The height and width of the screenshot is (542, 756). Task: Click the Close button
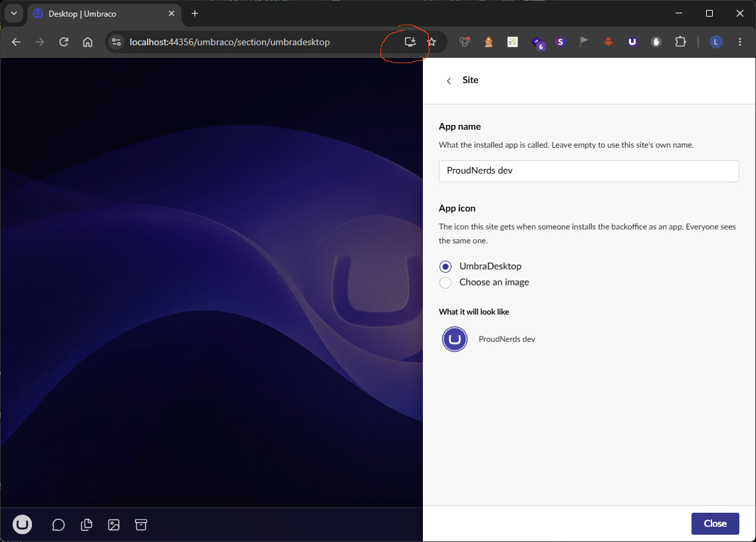[x=715, y=523]
